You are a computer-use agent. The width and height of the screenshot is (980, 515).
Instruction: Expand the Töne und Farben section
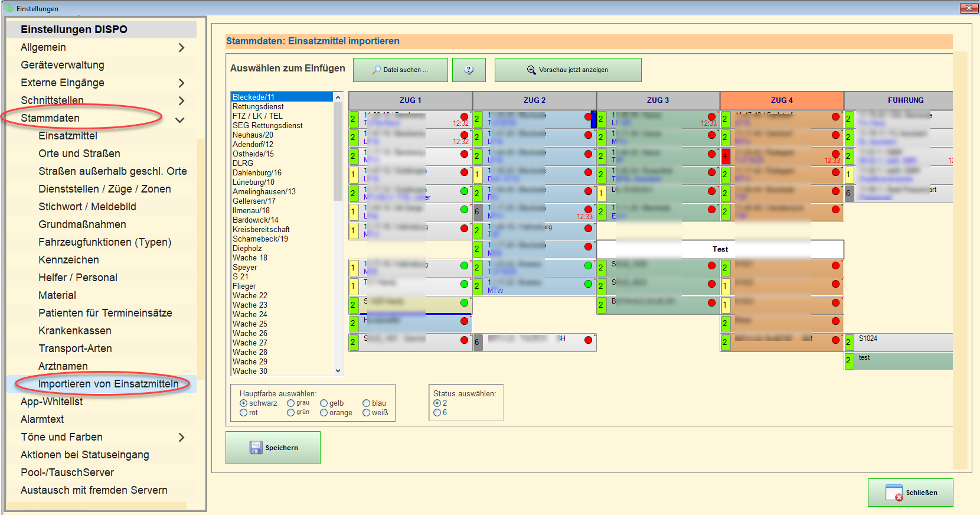[181, 438]
